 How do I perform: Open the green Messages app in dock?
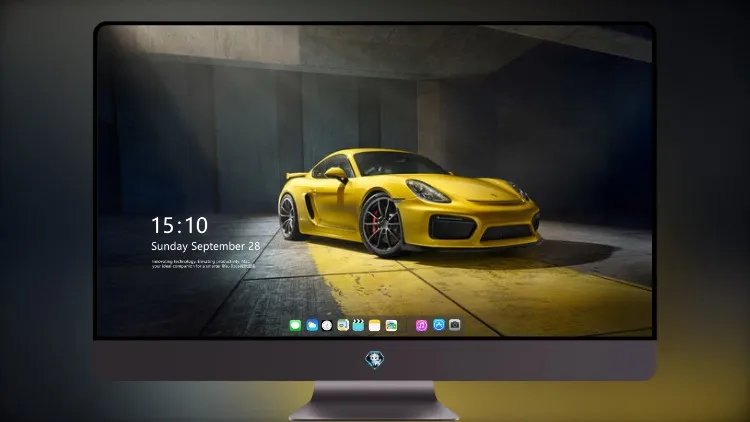(295, 325)
